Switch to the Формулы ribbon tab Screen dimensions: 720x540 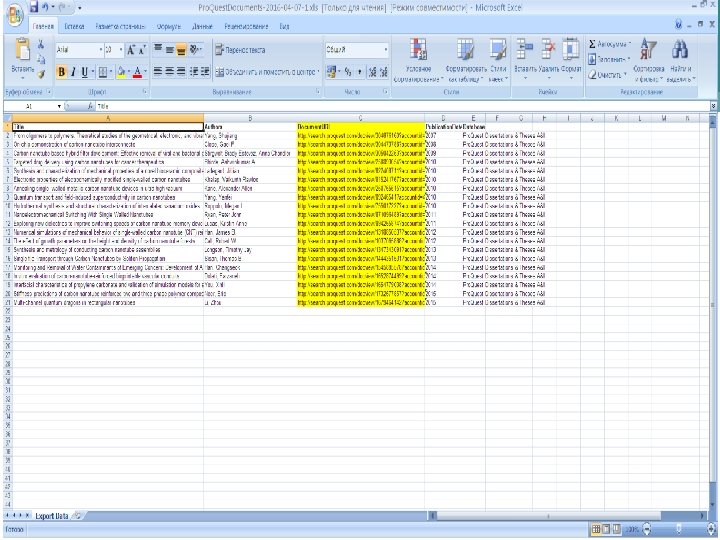point(169,27)
